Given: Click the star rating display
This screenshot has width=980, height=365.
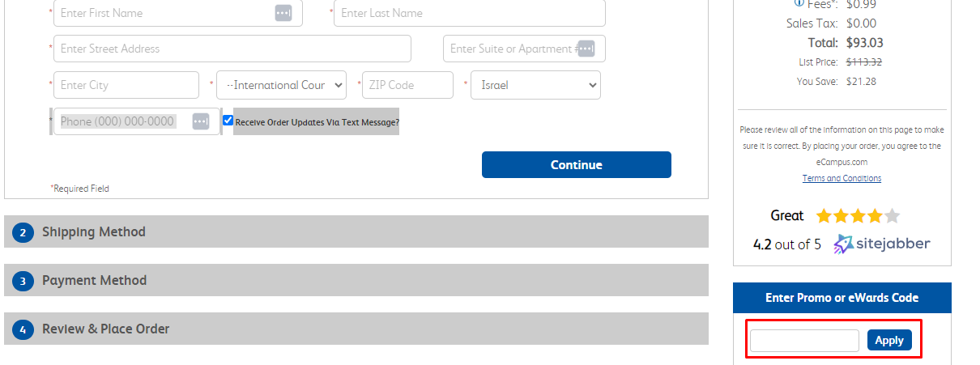Looking at the screenshot, I should (x=858, y=216).
